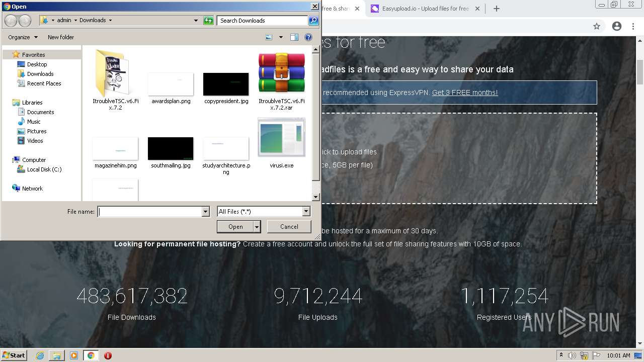Screen dimensions: 644x362
Task: Bookmark this page with the star icon
Action: 597,26
